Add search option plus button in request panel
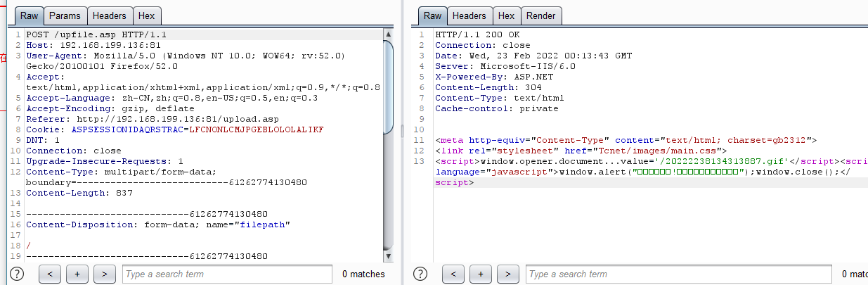 click(77, 274)
